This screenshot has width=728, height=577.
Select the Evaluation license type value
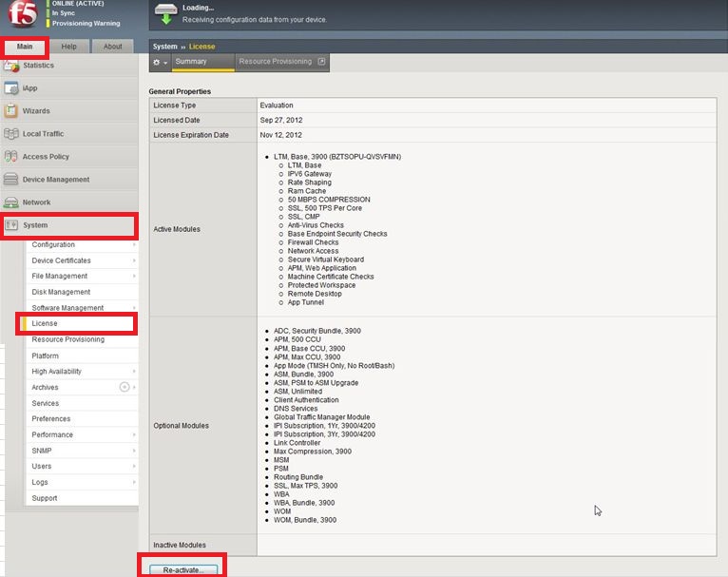pos(277,106)
